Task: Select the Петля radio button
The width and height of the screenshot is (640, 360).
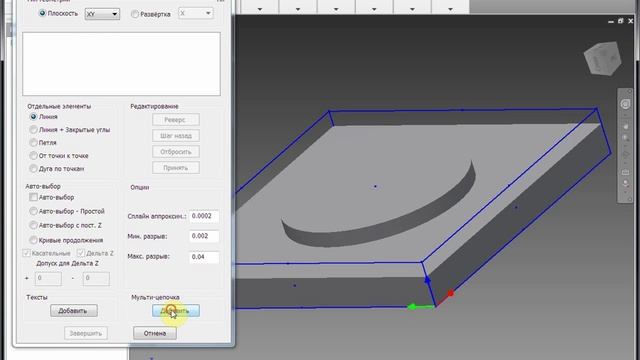Action: [33, 143]
